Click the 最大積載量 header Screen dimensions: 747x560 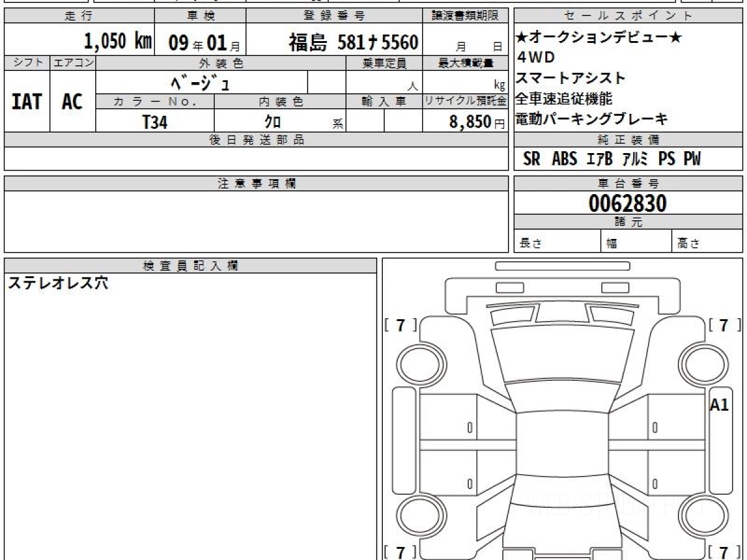[466, 63]
